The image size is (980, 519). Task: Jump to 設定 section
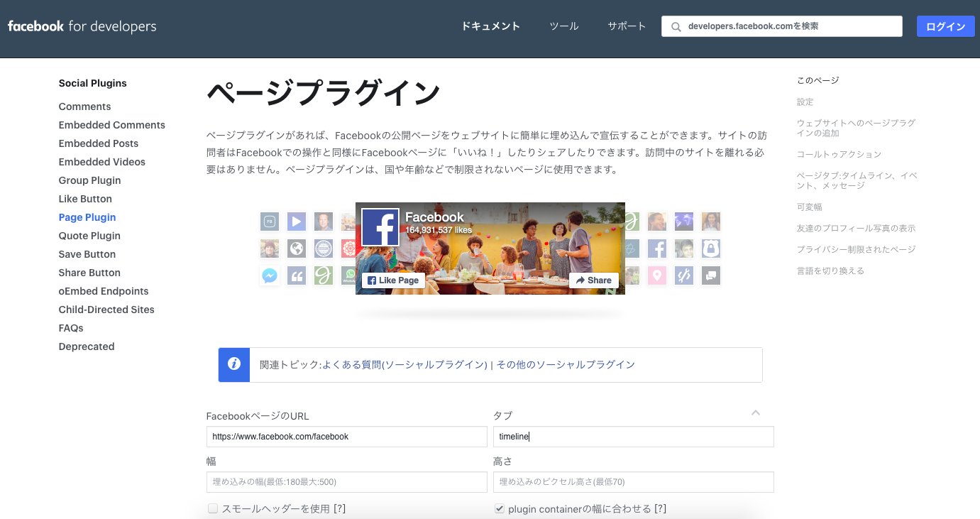(805, 102)
